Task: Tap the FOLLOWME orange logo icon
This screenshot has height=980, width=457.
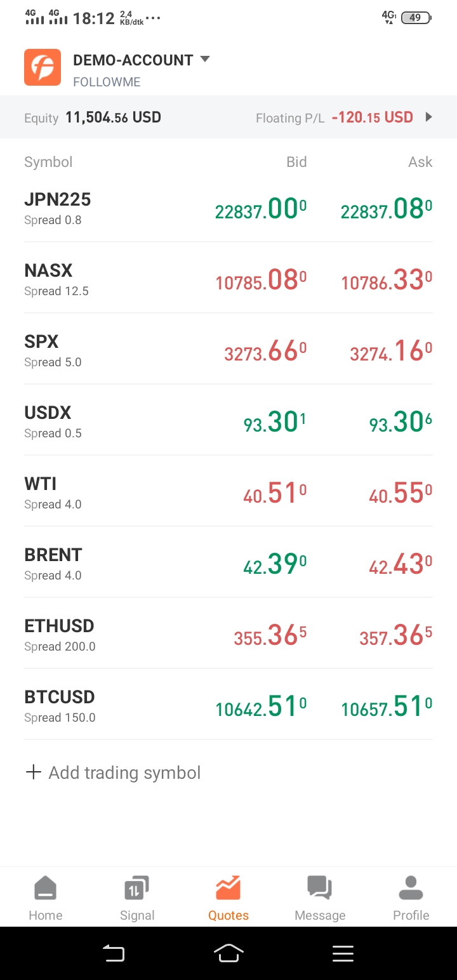Action: [43, 67]
